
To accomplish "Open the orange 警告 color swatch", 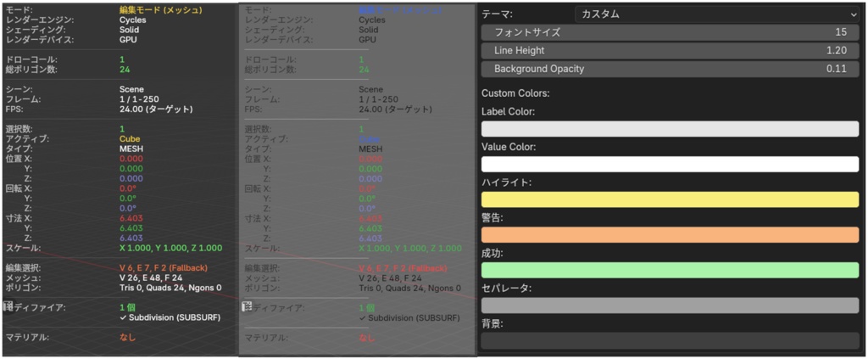I will tap(670, 235).
